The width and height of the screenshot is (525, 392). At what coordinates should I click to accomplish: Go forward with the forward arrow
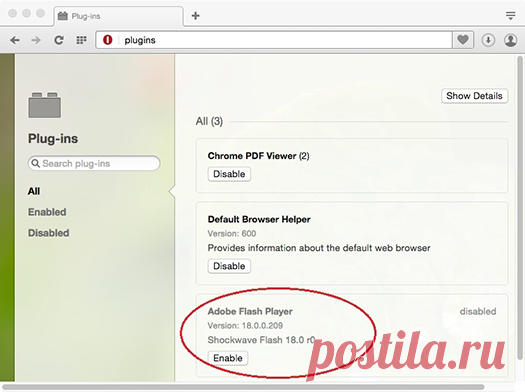tap(36, 40)
